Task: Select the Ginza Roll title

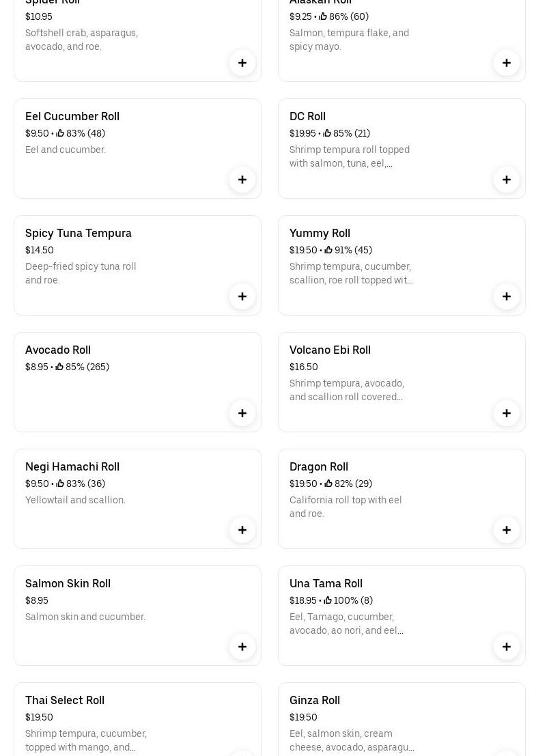Action: (315, 701)
